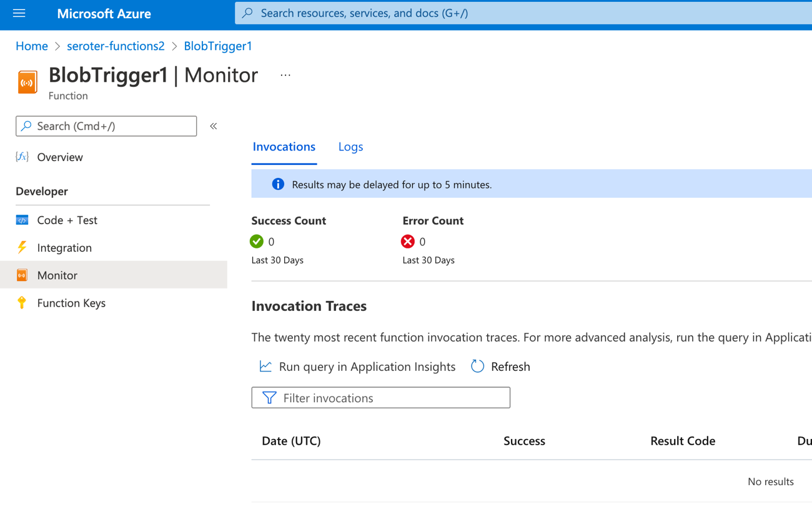Select the Invocations tab

coord(284,147)
